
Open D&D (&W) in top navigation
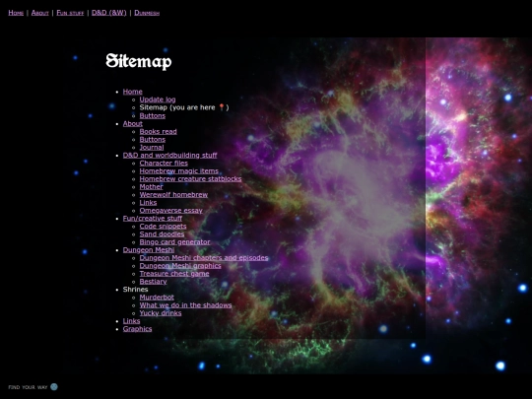(109, 13)
